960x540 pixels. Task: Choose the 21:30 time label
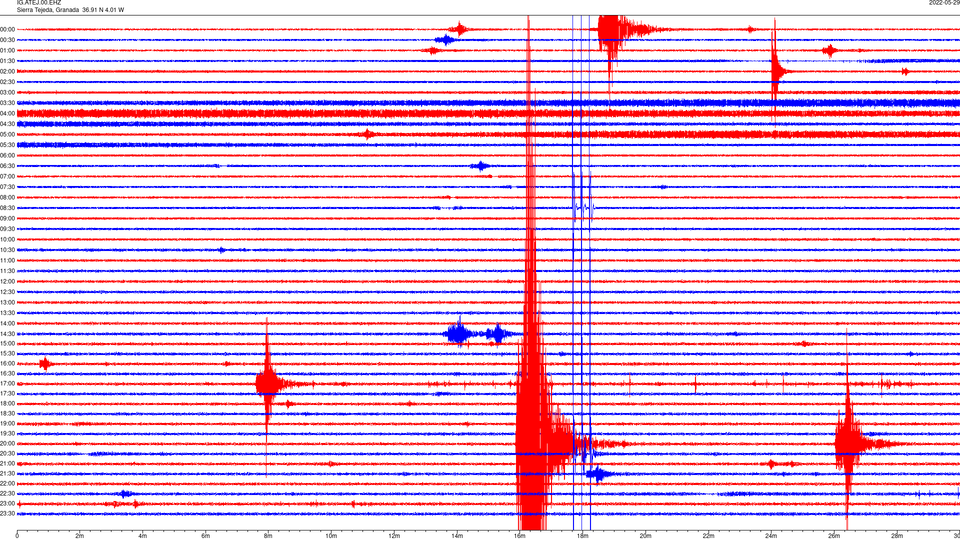pyautogui.click(x=7, y=474)
